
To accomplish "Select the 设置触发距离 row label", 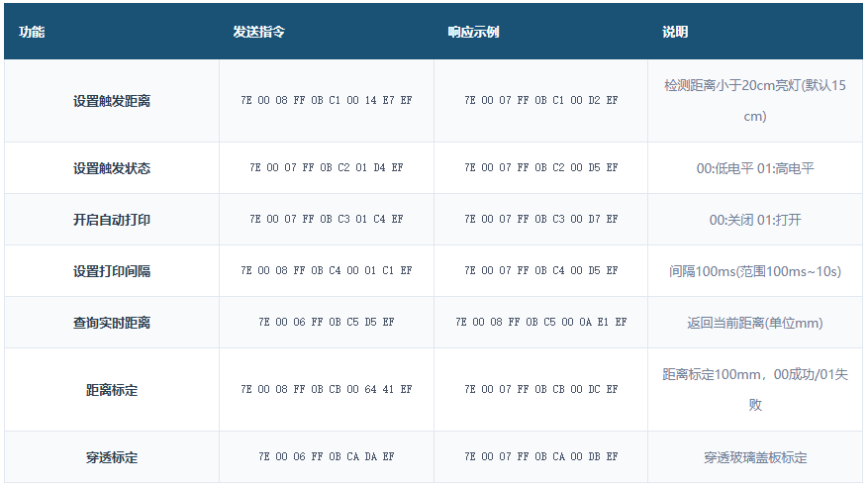I will tap(112, 101).
